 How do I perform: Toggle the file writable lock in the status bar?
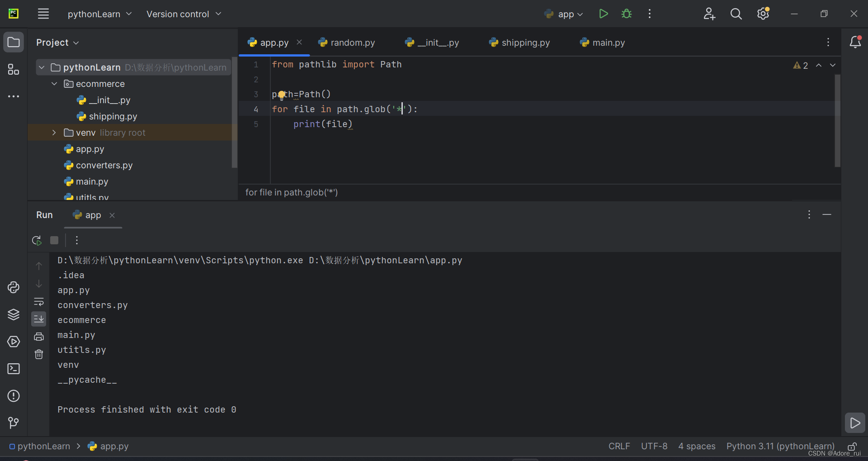(853, 447)
